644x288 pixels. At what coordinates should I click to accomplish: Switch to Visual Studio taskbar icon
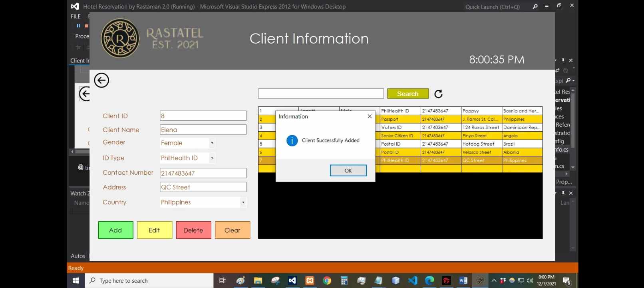(x=292, y=281)
